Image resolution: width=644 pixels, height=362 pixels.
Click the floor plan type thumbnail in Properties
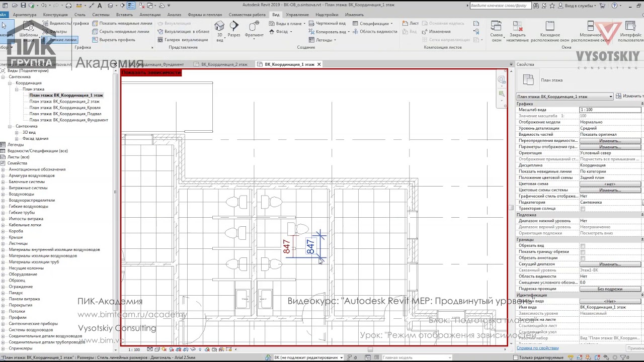click(x=528, y=80)
